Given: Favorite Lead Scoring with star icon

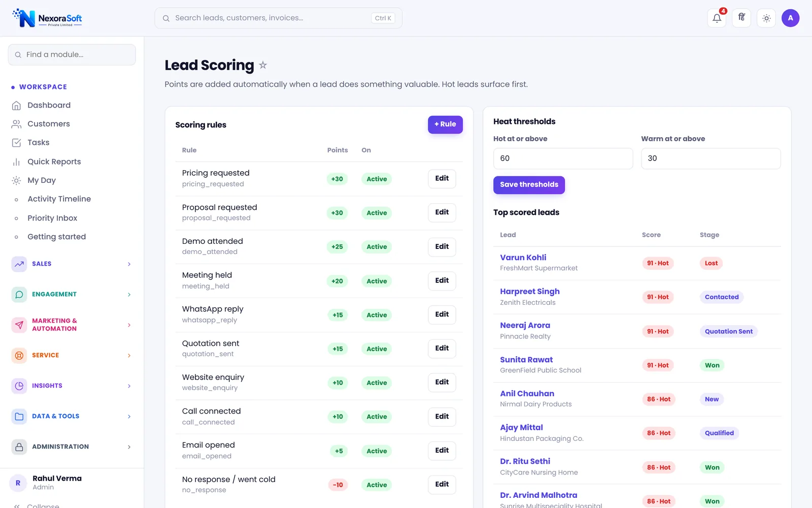Looking at the screenshot, I should click(x=263, y=65).
